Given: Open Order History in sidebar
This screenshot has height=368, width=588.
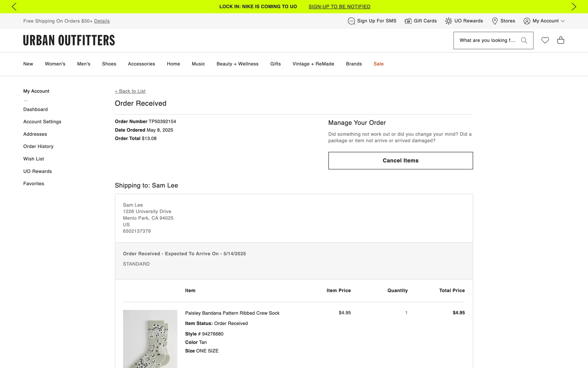Looking at the screenshot, I should [38, 147].
